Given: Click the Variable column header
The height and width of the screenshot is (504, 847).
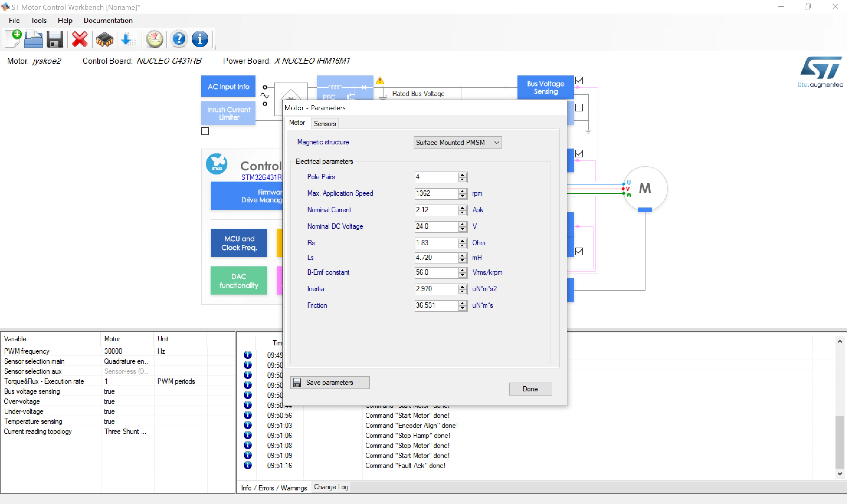Looking at the screenshot, I should 51,339.
